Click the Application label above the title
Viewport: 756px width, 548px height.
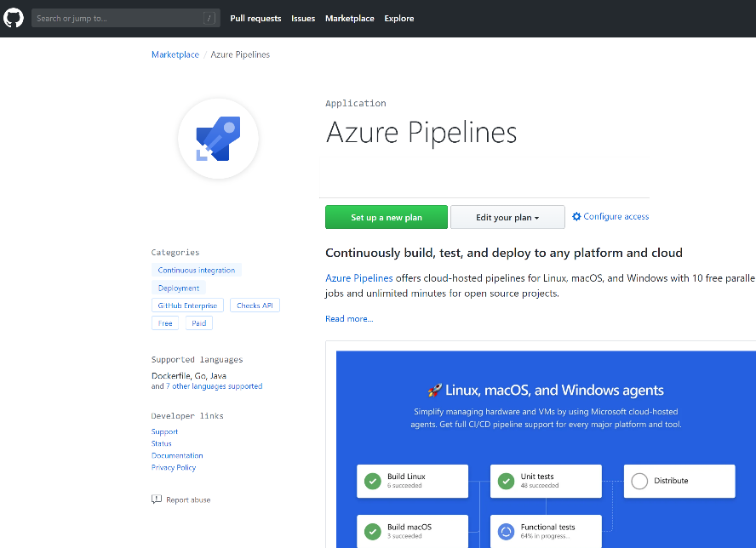(x=356, y=103)
